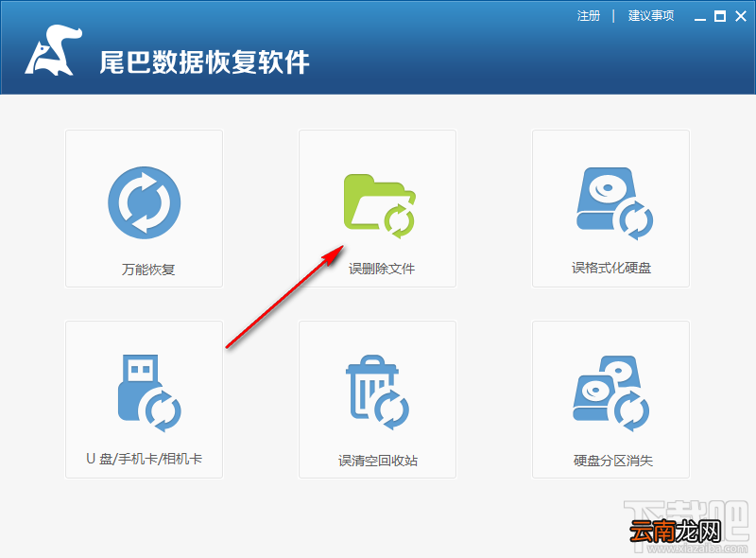
Task: Close the data recovery window
Action: (x=741, y=16)
